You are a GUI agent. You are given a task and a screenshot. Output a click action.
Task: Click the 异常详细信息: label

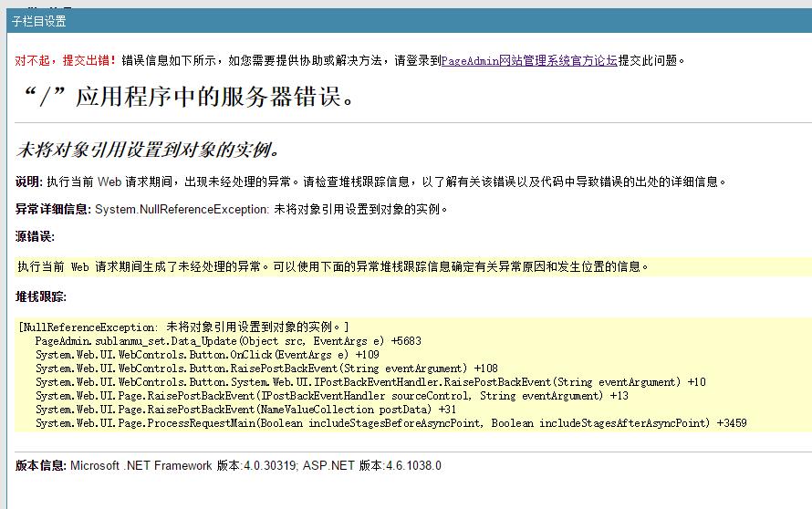pyautogui.click(x=53, y=209)
